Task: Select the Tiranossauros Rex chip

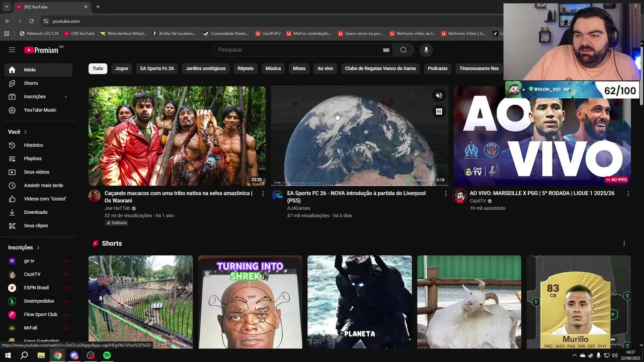Action: click(x=479, y=68)
